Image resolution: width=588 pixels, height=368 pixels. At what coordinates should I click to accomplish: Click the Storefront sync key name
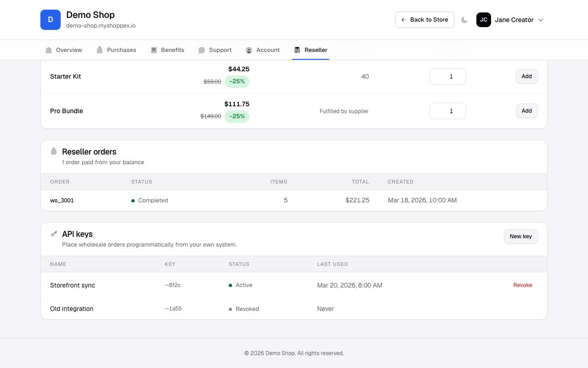tap(73, 285)
